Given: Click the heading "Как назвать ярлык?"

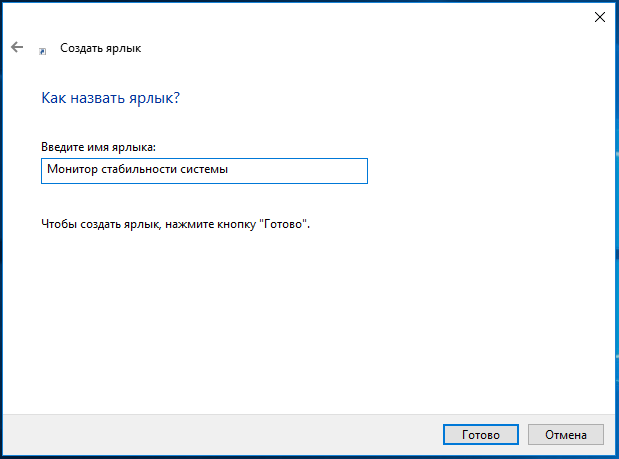Looking at the screenshot, I should pyautogui.click(x=111, y=98).
